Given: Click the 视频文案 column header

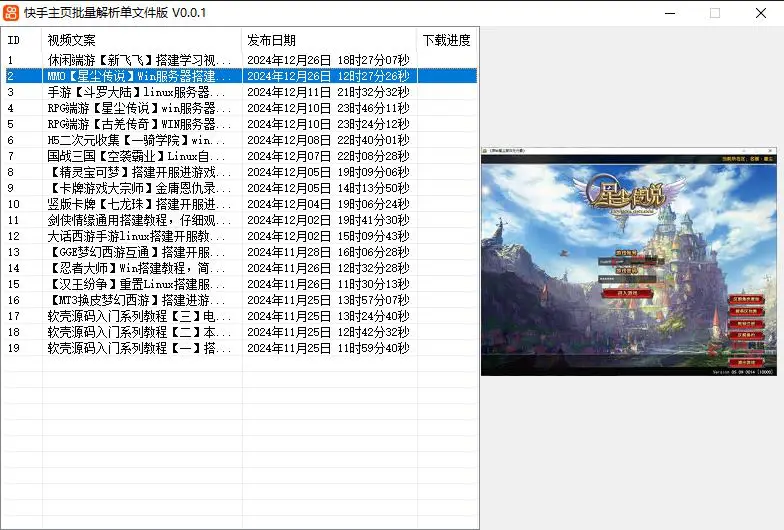Looking at the screenshot, I should coord(142,40).
